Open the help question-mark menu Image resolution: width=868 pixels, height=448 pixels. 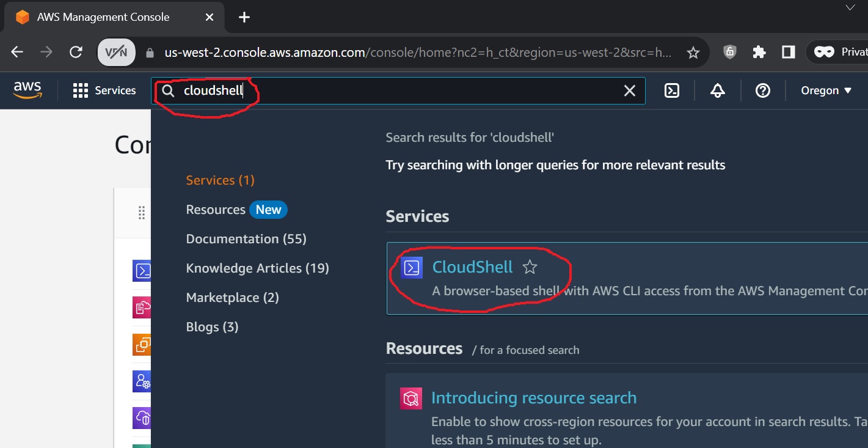pos(762,90)
